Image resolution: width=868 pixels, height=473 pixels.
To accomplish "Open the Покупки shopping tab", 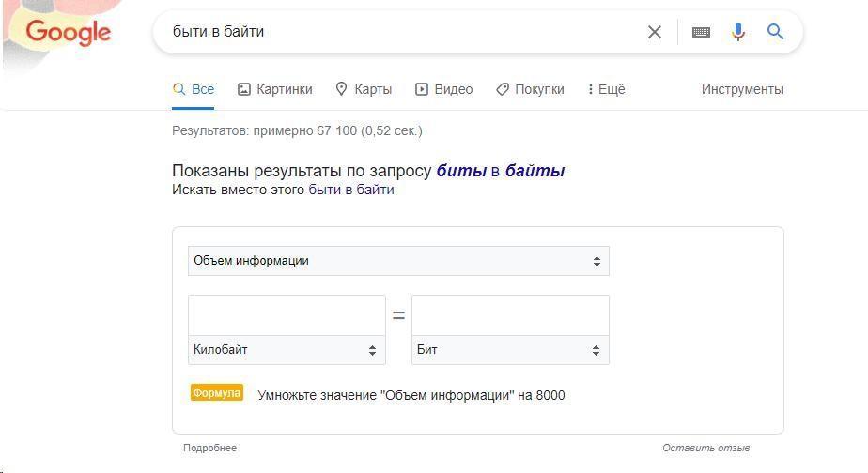I will (530, 89).
